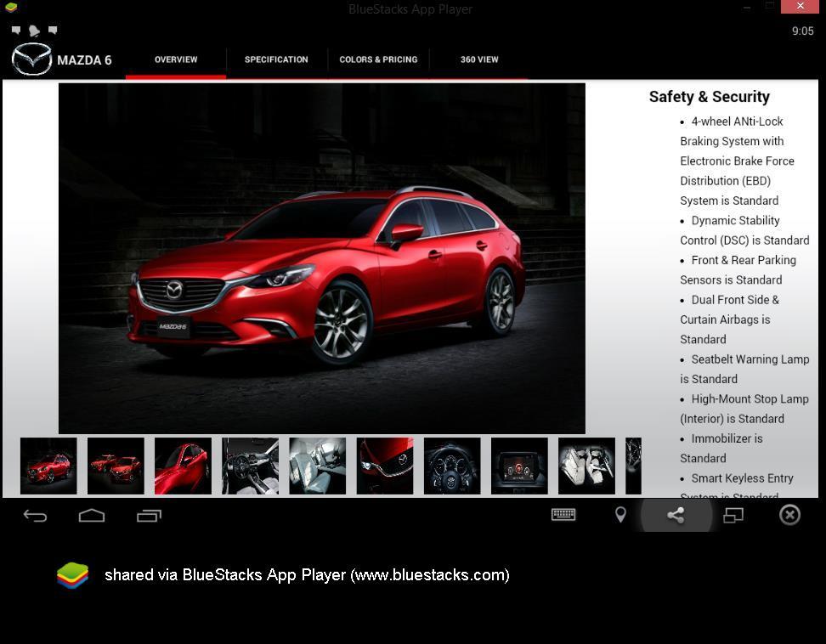This screenshot has height=644, width=826.
Task: Select the first red wagon thumbnail
Action: point(48,466)
